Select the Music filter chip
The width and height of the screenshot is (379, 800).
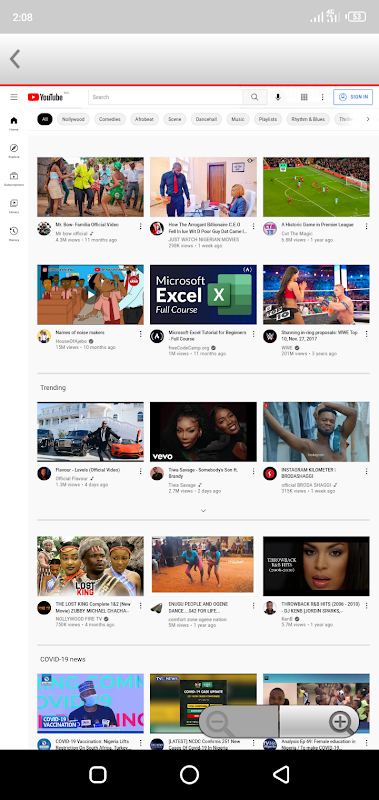[x=238, y=119]
